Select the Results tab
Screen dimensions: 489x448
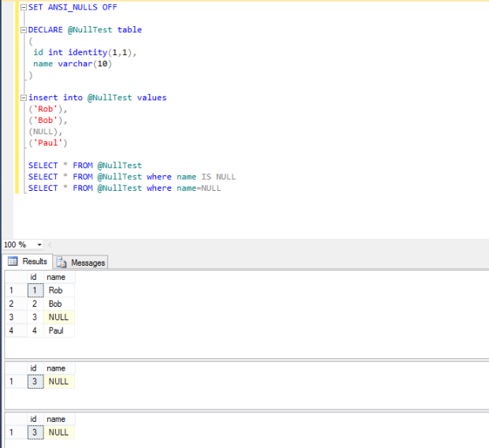coord(35,262)
